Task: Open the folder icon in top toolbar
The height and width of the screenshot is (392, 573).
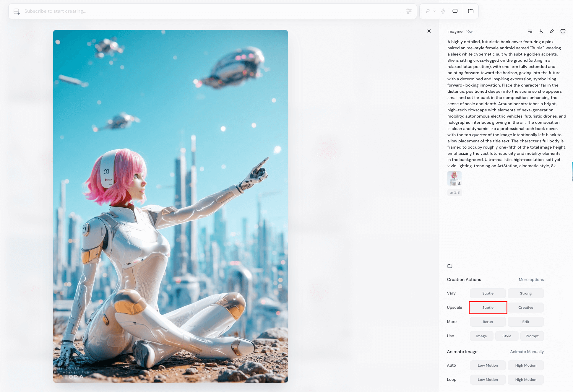Action: coord(471,11)
